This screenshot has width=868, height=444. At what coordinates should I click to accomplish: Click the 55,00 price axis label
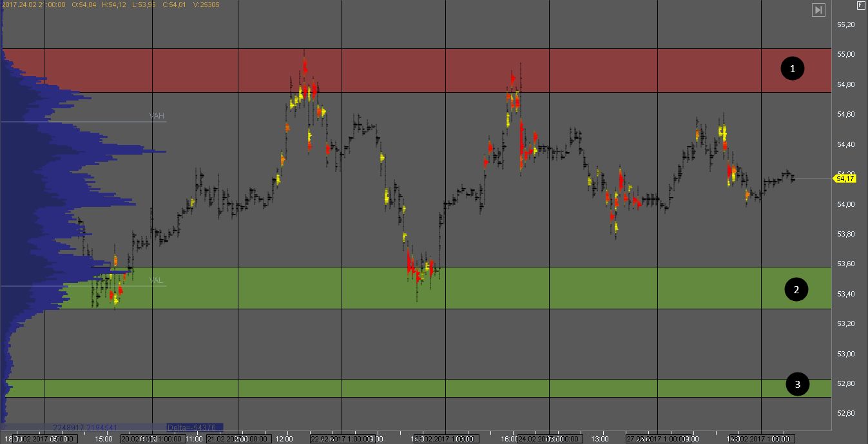coord(845,54)
